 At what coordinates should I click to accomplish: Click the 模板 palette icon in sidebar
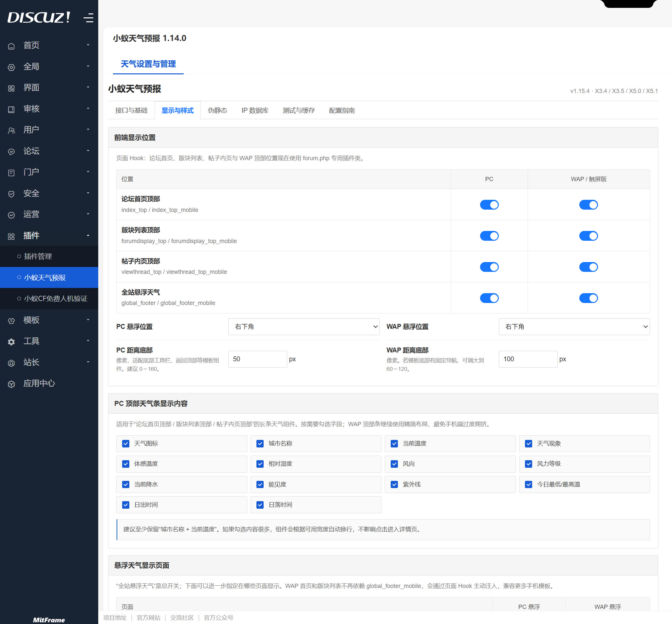tap(11, 321)
